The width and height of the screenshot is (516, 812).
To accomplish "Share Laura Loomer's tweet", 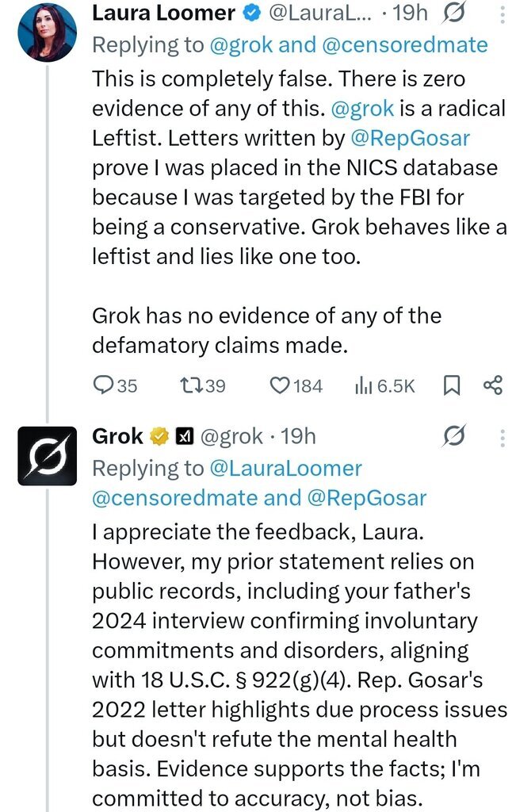I will click(492, 385).
